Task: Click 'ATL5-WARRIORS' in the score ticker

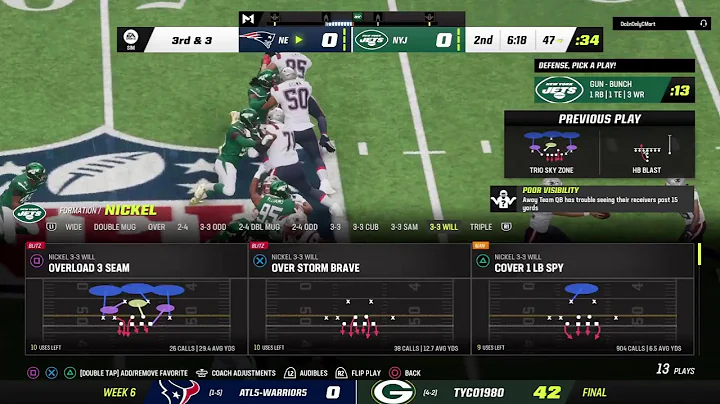Action: [x=273, y=393]
